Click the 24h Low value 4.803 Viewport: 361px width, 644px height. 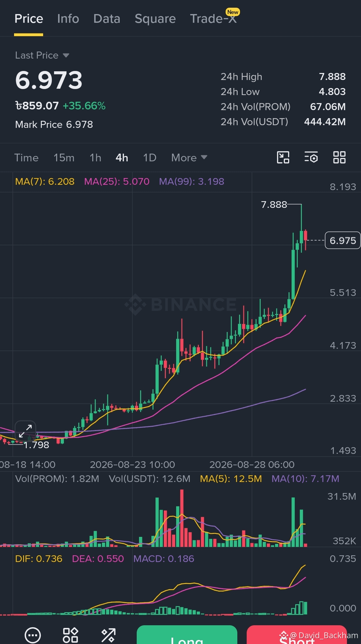click(x=332, y=92)
